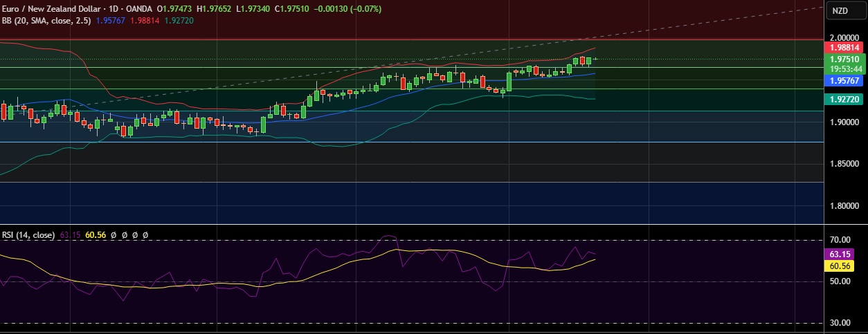Open the NZD currency selector

tap(840, 10)
